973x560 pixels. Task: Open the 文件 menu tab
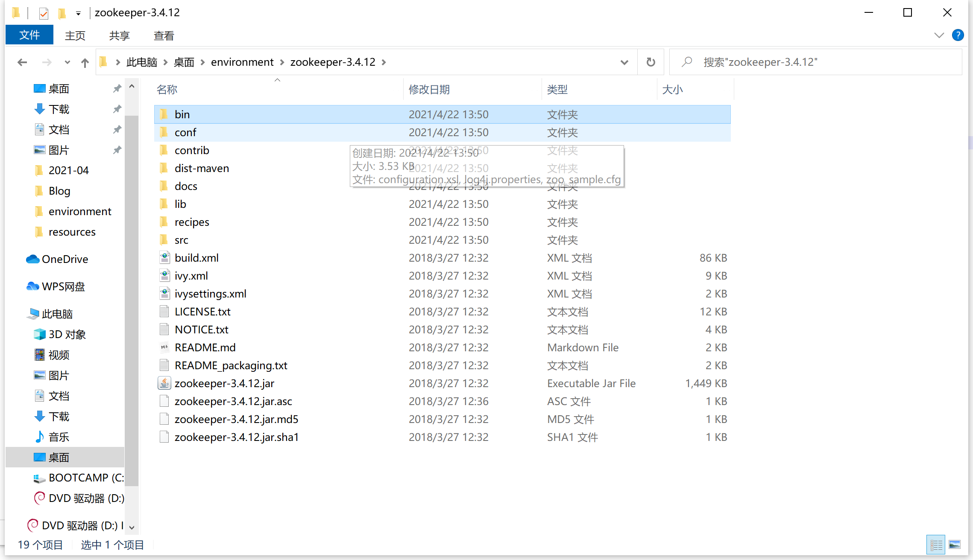[x=29, y=35]
